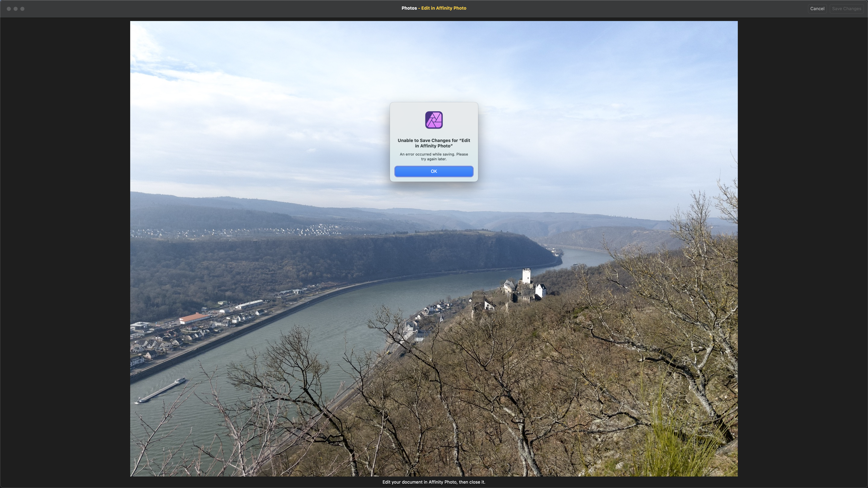This screenshot has height=488, width=868.
Task: Click the Cancel button in title bar
Action: (x=817, y=8)
